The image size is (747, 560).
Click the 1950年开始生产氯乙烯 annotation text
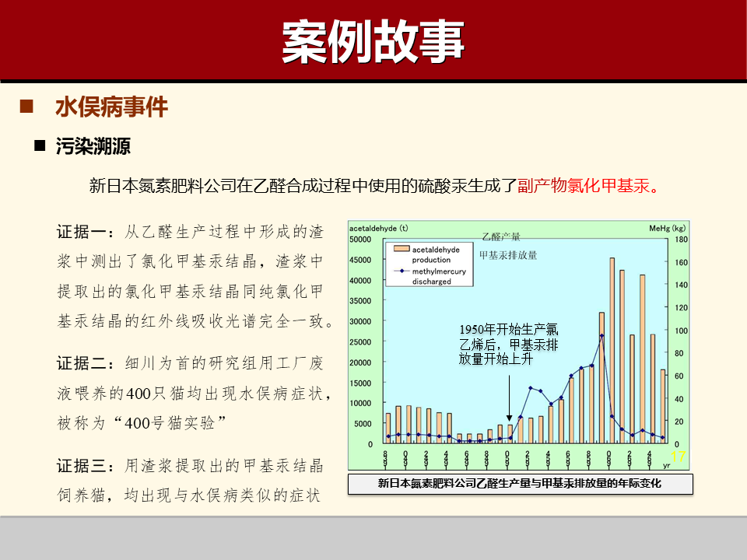tap(507, 342)
